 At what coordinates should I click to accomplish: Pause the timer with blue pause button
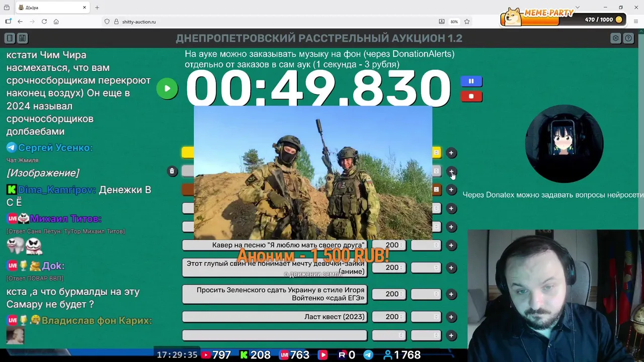tap(471, 81)
